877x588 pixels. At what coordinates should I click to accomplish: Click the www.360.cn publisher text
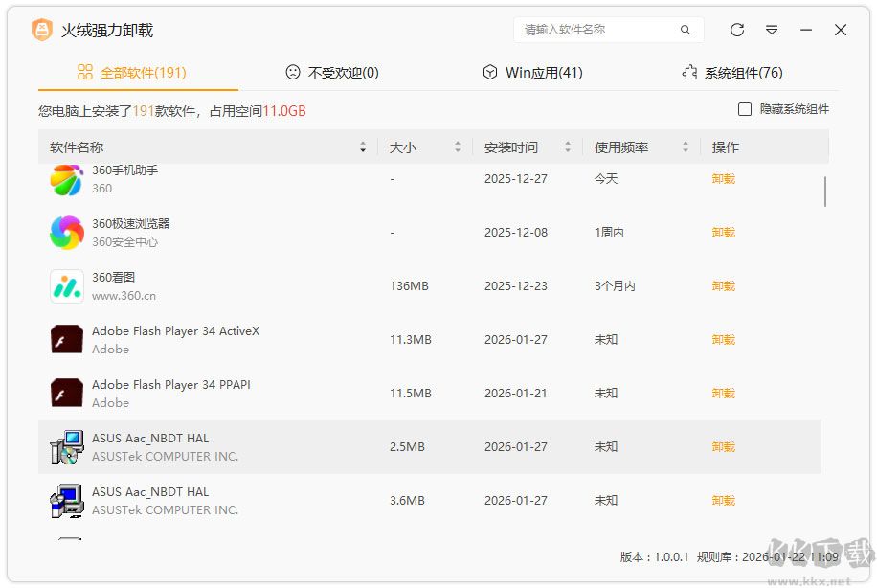[x=124, y=295]
